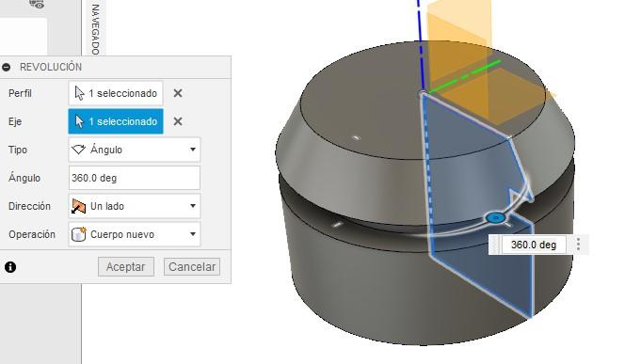Click the green axis line on model
Viewport: 641px width, 364px height.
tap(464, 77)
